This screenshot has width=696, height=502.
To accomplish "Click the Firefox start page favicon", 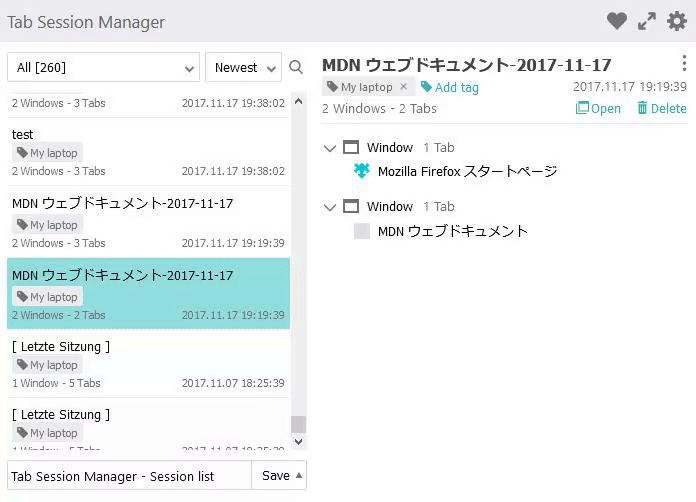I will 362,170.
